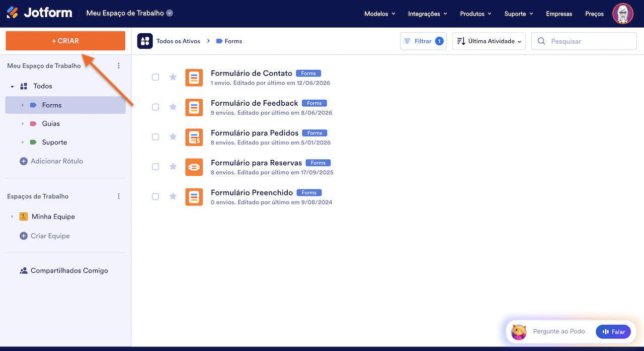Open the Última Atividade sort dropdown

coord(489,41)
